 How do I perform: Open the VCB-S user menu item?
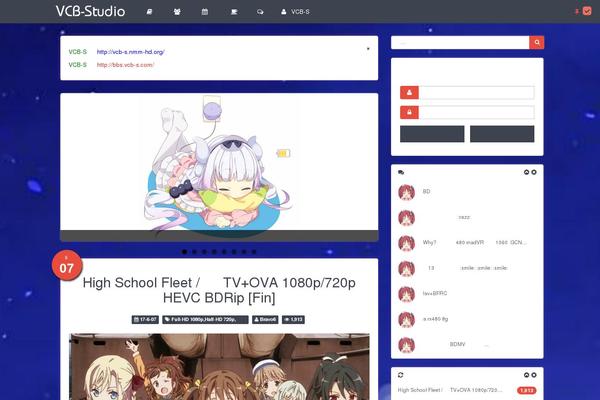(x=295, y=12)
